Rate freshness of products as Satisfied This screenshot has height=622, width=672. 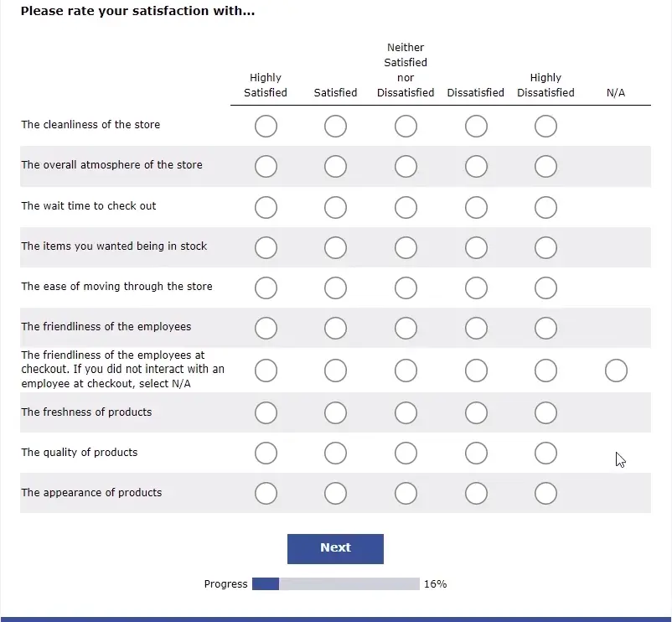[x=335, y=412]
